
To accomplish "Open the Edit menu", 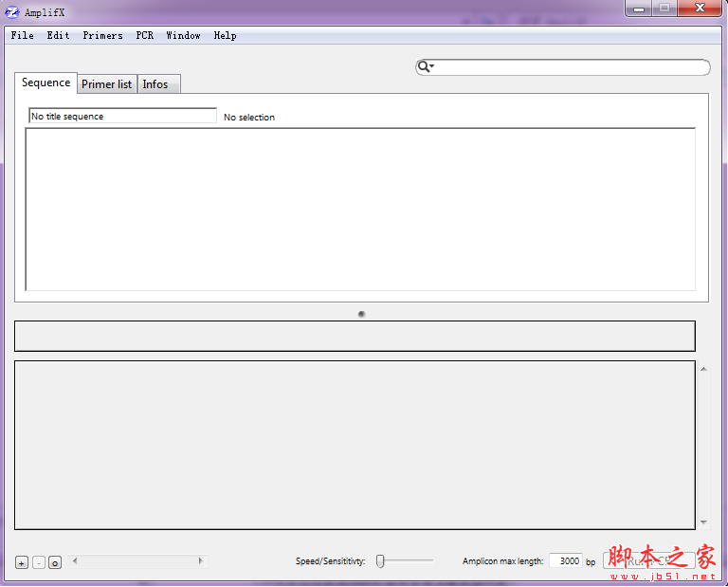I will 58,35.
